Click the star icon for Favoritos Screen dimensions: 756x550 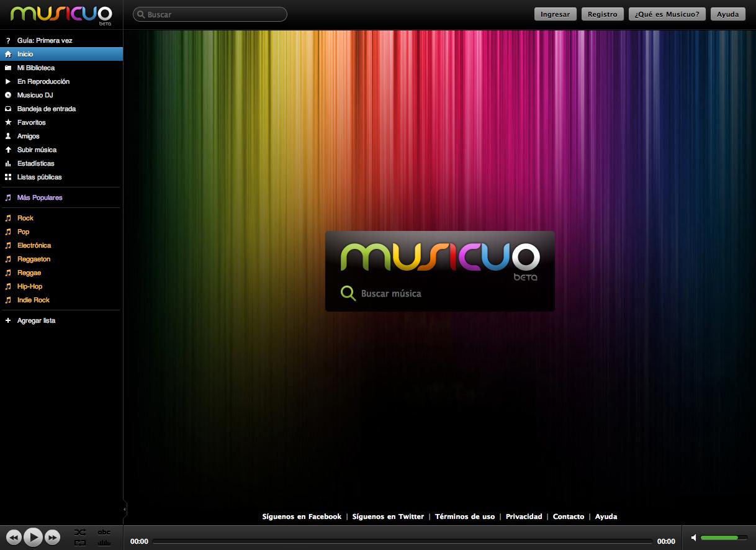[x=8, y=122]
